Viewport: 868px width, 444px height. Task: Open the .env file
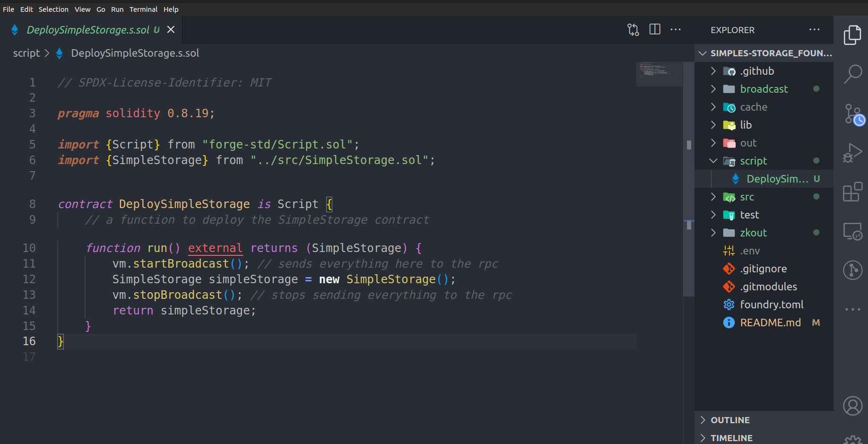coord(764,251)
